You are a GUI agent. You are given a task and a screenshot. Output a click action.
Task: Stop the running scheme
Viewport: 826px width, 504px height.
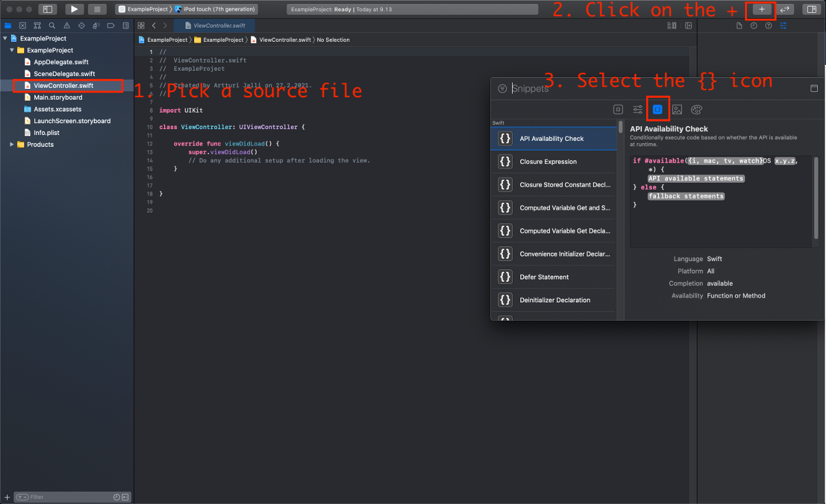pos(97,9)
